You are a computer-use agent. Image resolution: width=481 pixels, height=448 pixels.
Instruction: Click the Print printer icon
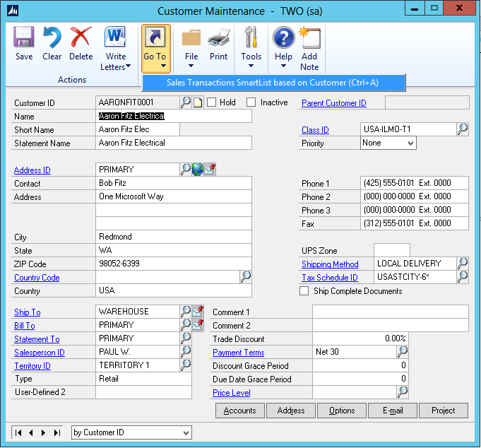(x=219, y=37)
